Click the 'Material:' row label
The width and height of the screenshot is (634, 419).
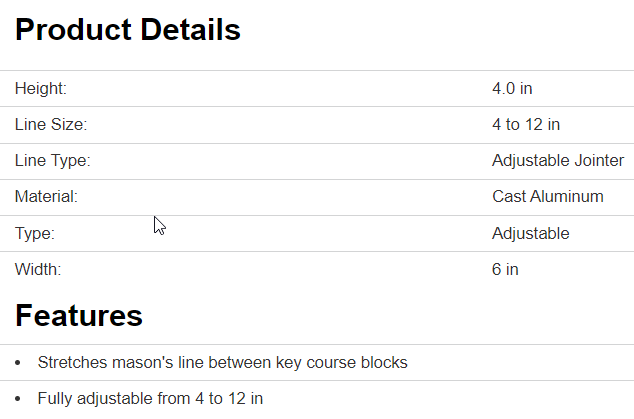(46, 197)
